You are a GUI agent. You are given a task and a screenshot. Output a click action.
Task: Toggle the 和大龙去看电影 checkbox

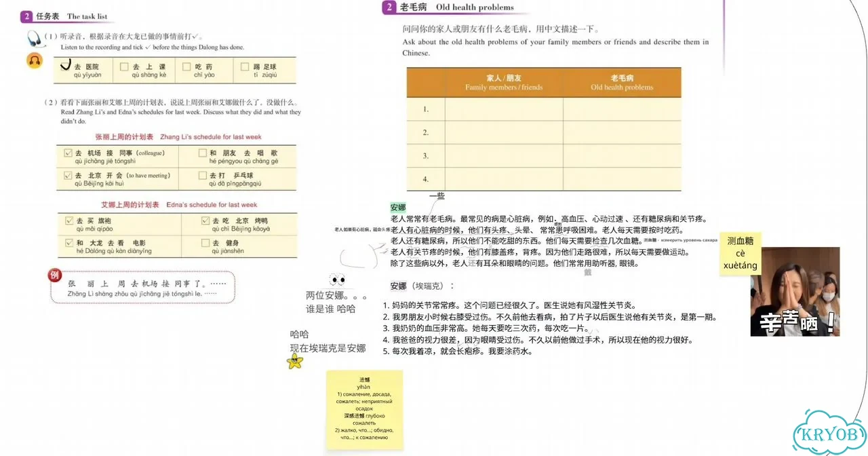[x=69, y=242]
